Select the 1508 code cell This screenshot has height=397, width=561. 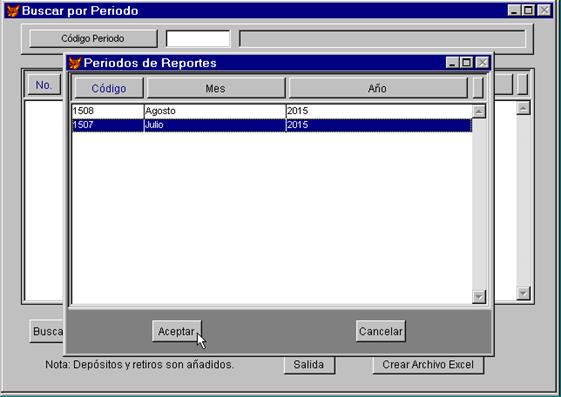click(108, 111)
